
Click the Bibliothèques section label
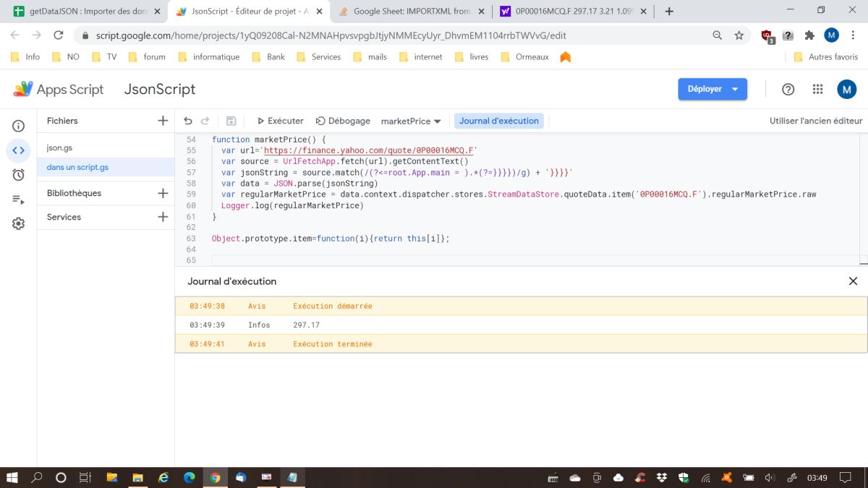click(x=74, y=193)
